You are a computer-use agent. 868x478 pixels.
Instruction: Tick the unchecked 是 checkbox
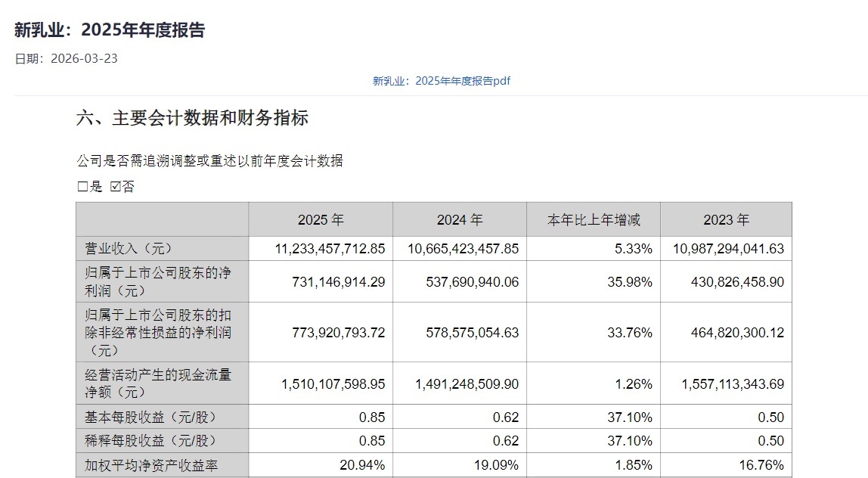[x=82, y=187]
